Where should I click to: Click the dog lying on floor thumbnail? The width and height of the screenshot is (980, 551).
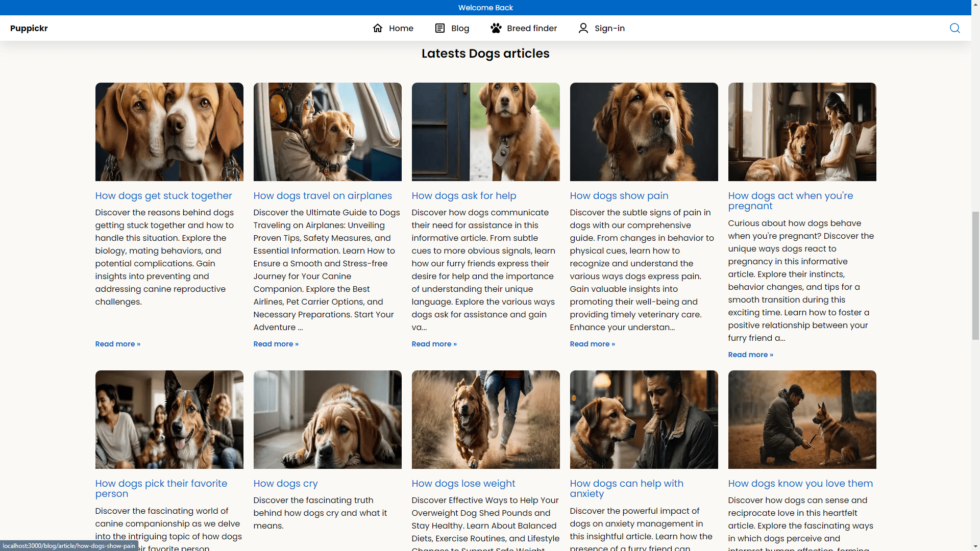point(327,419)
